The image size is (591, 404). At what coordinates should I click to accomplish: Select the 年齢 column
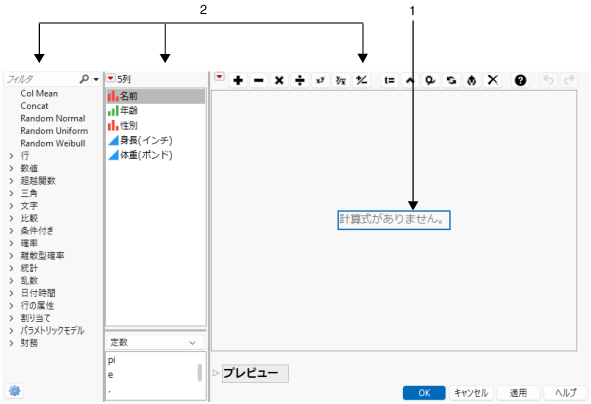(156, 111)
